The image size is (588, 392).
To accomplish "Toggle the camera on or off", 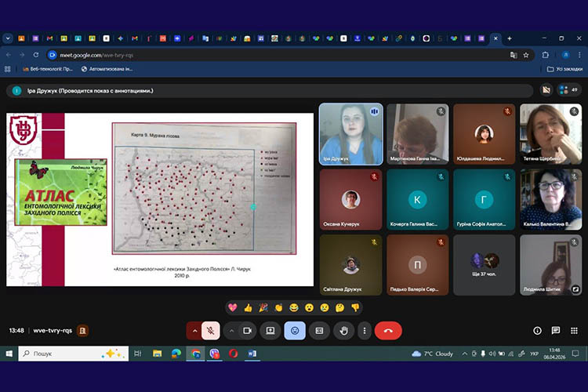I will tap(248, 331).
